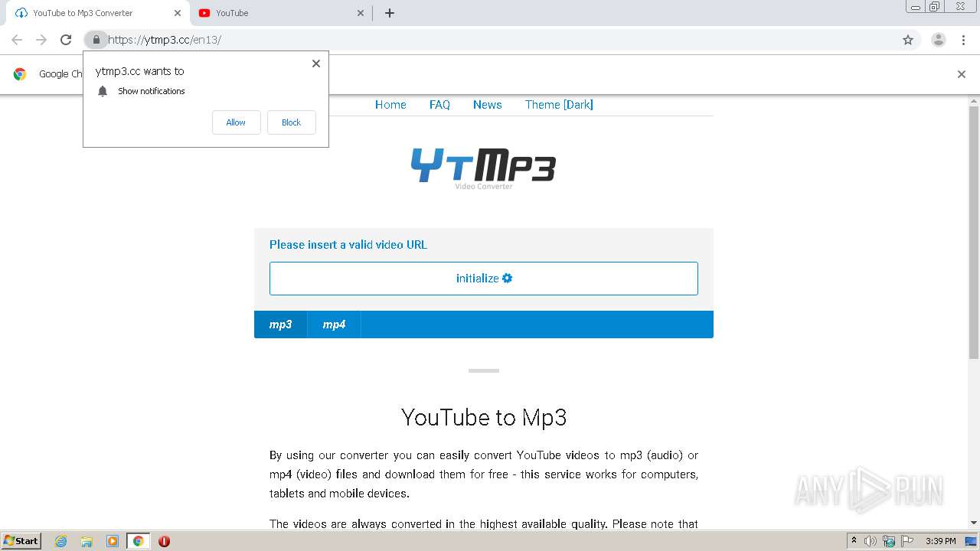Switch to the YouTube browser tab
Image resolution: width=980 pixels, height=551 pixels.
[x=280, y=13]
